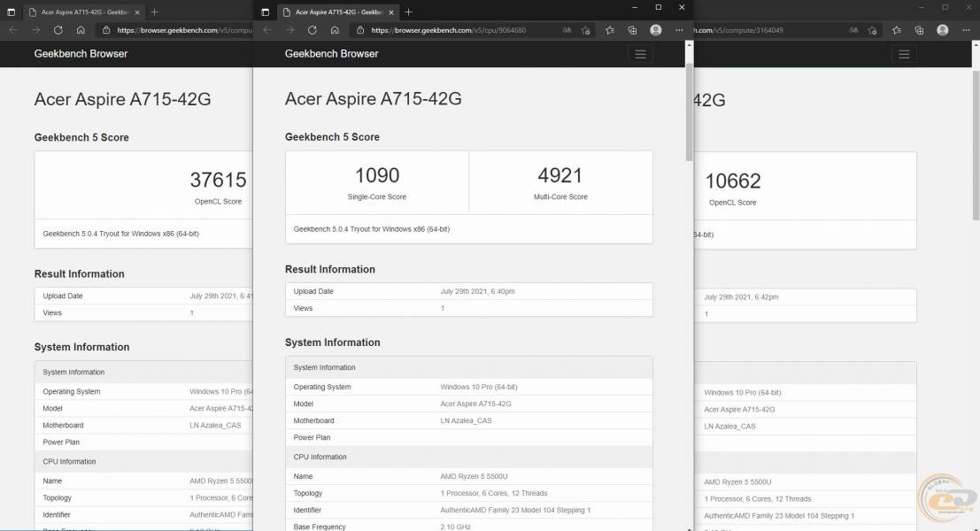Open tab actions menu in middle window
980x531 pixels.
point(265,12)
